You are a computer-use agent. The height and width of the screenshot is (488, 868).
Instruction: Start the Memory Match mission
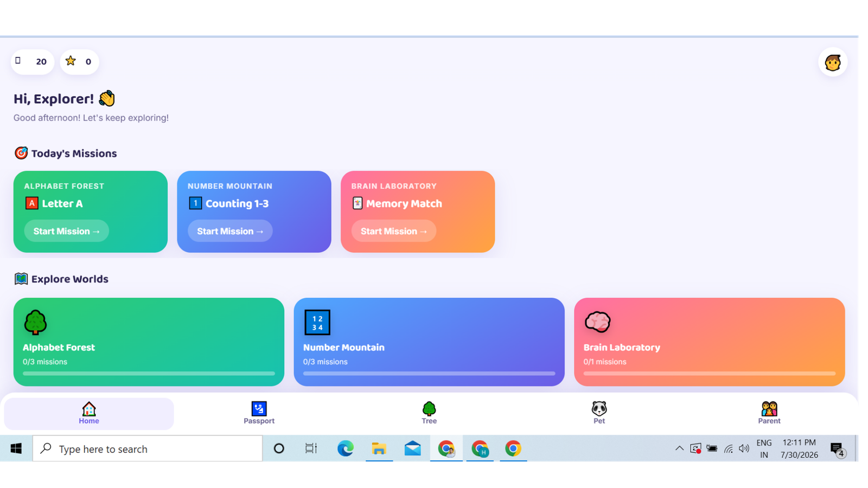pyautogui.click(x=394, y=231)
